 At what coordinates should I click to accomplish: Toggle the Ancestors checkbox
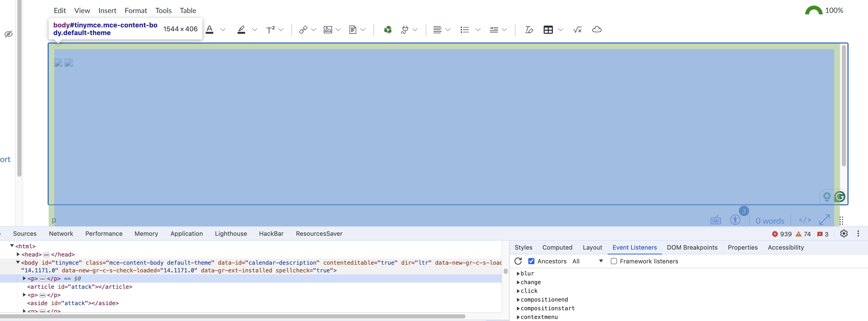(531, 261)
